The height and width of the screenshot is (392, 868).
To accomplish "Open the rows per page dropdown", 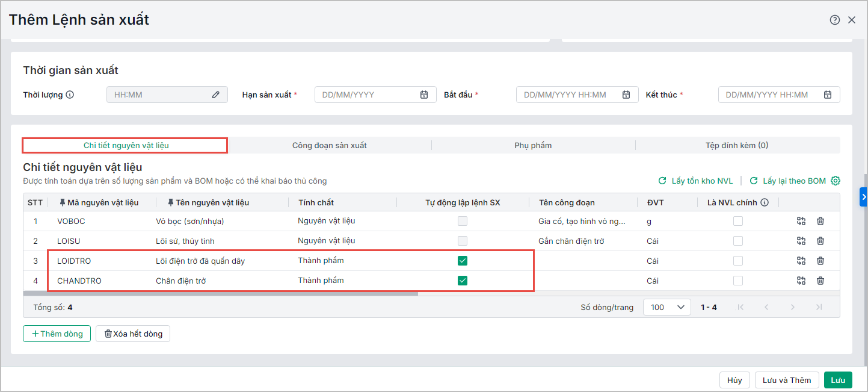I will [667, 307].
